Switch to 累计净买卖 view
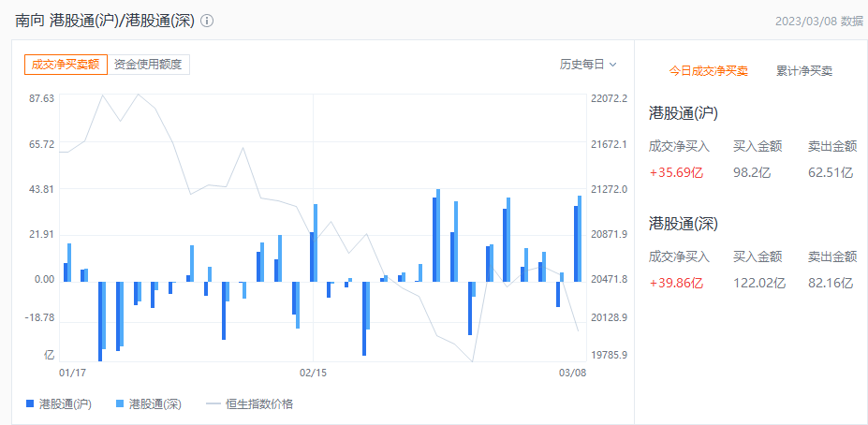This screenshot has height=425, width=868. [x=804, y=71]
